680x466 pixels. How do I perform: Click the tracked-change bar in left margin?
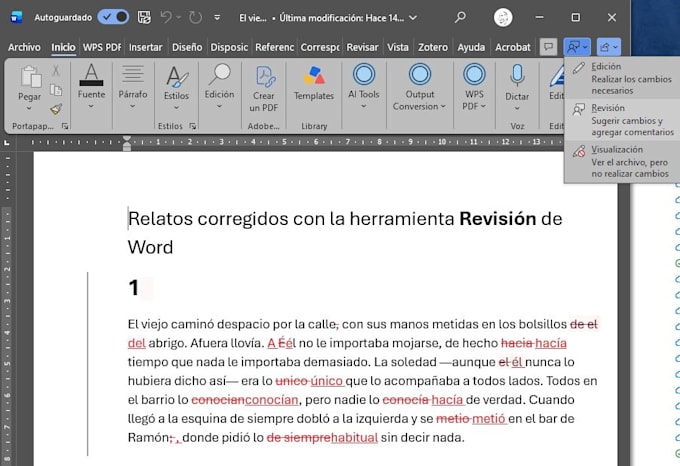click(x=88, y=364)
